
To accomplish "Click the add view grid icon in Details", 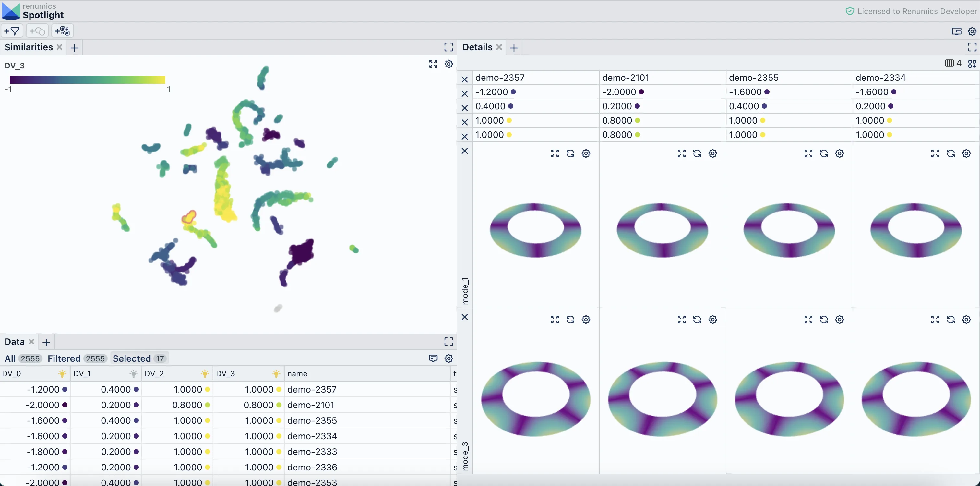I will coord(972,64).
